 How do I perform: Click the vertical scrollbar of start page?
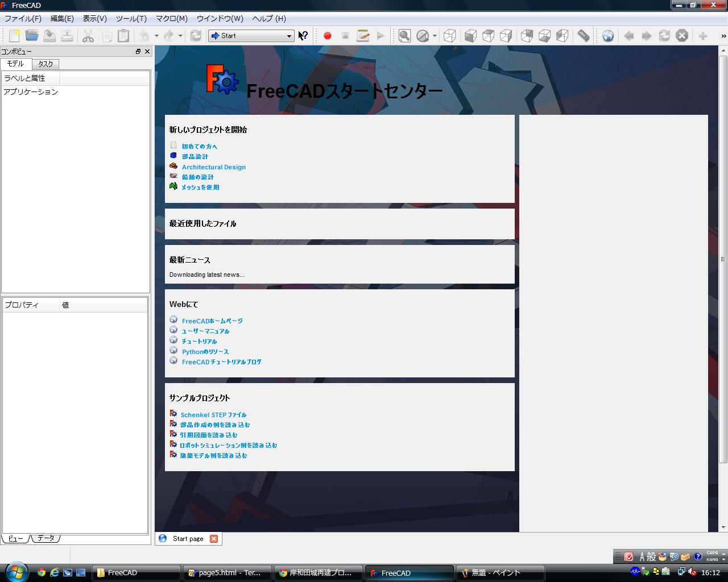click(x=723, y=259)
